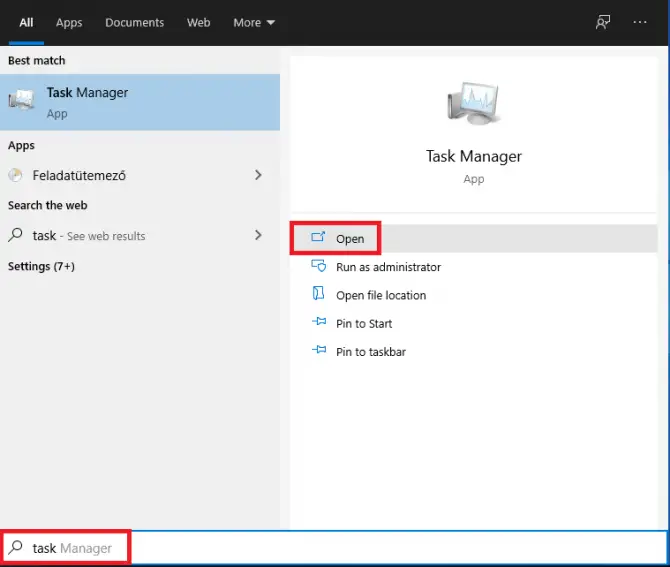670x567 pixels.
Task: Click the Search the web heading
Action: [47, 206]
